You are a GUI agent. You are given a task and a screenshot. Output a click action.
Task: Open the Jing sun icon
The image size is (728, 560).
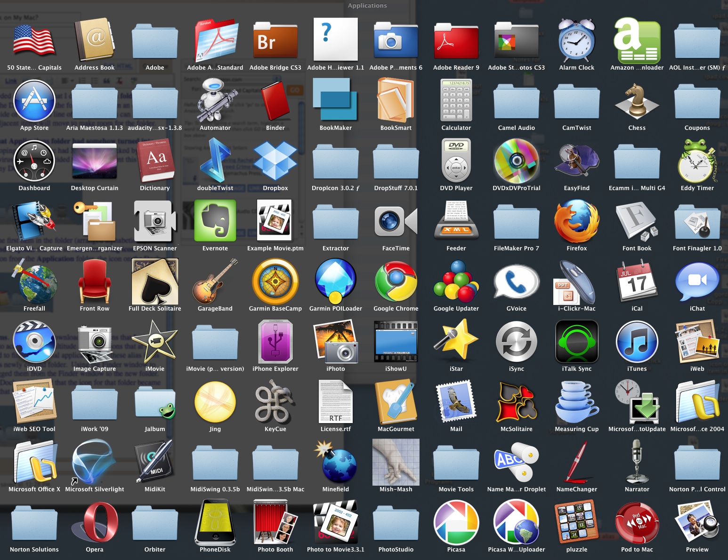pyautogui.click(x=215, y=401)
